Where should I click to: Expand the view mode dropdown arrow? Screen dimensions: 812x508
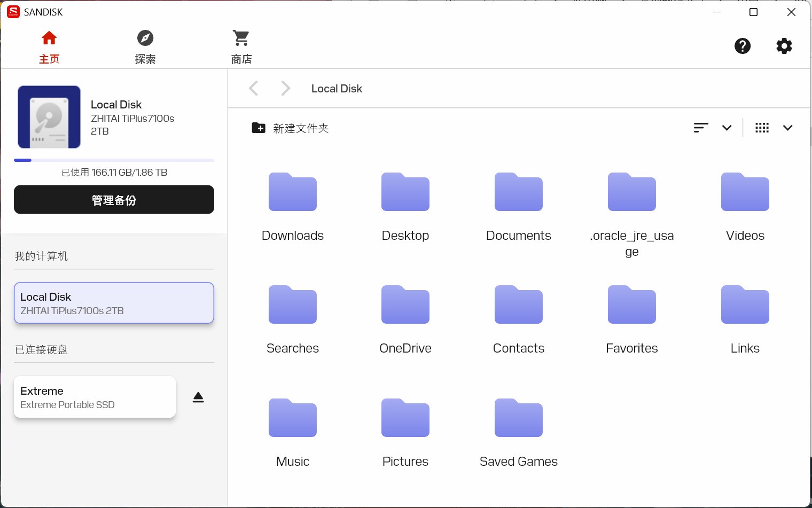click(787, 128)
